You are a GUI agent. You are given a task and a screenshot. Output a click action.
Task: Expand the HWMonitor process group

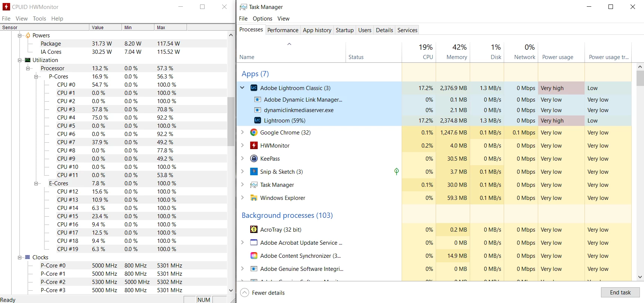242,145
